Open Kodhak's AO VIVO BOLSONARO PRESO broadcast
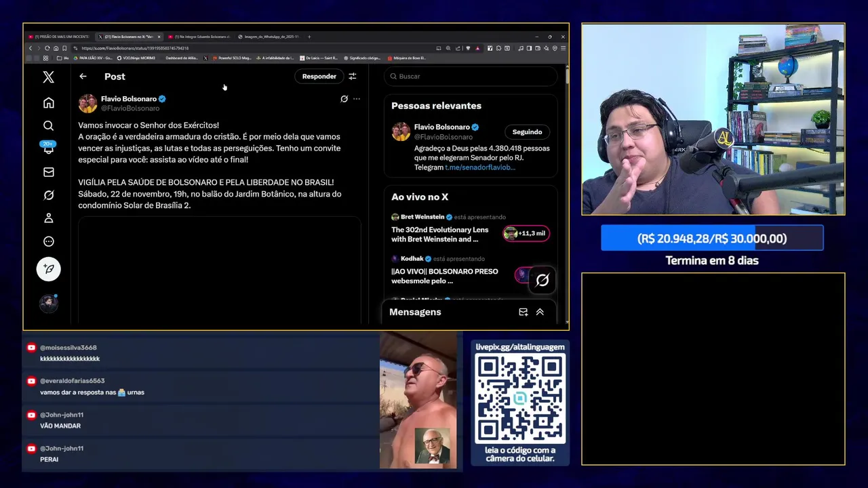Image resolution: width=868 pixels, height=488 pixels. click(x=444, y=276)
